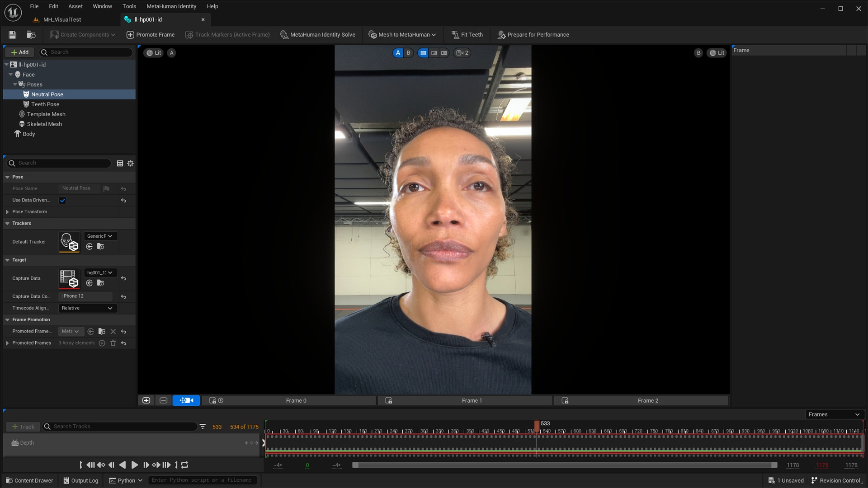868x488 pixels.
Task: Open the MetaHuman Identity menu
Action: 171,6
